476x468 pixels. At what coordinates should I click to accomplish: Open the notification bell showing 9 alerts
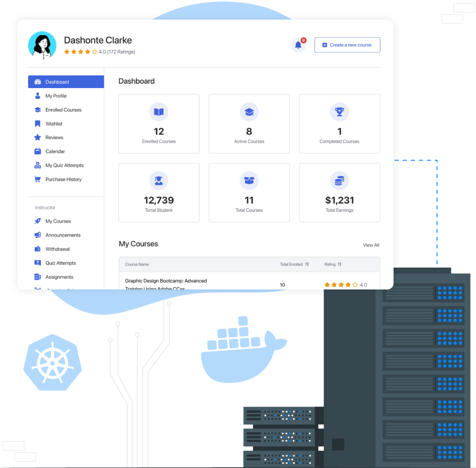[x=297, y=44]
